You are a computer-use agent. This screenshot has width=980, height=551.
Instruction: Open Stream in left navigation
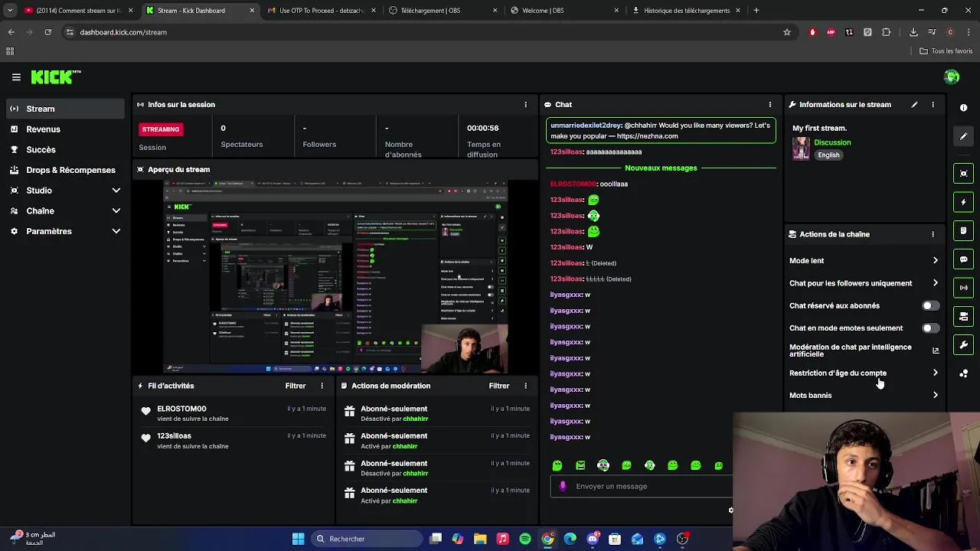(x=65, y=109)
